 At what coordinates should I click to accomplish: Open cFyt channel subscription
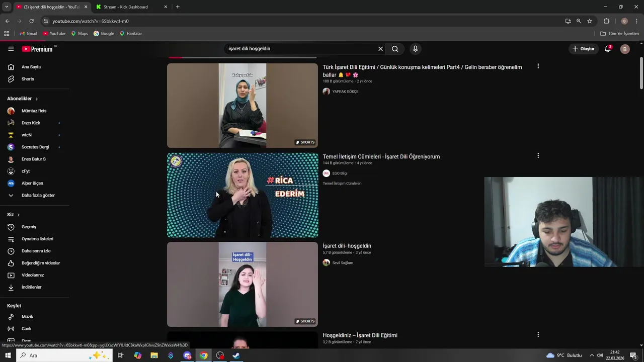[x=26, y=171]
